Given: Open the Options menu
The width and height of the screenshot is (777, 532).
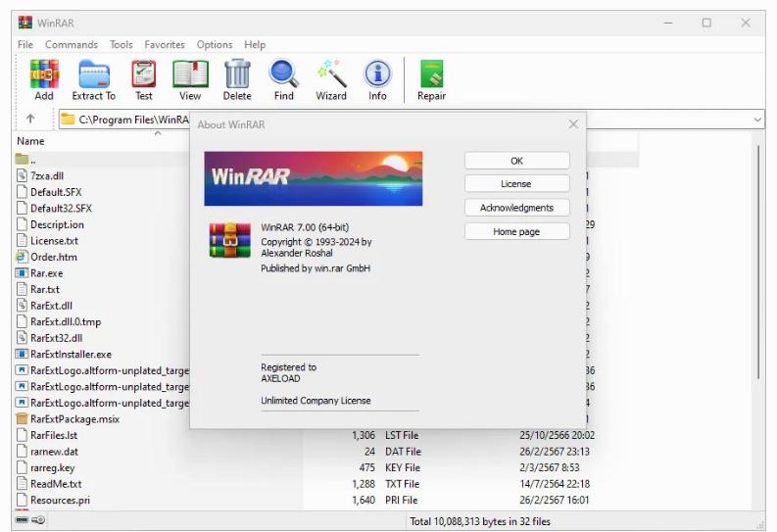Looking at the screenshot, I should point(214,45).
